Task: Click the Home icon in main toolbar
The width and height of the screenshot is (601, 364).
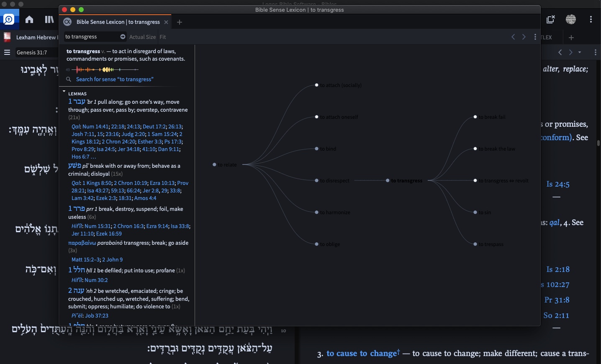Action: pos(29,20)
